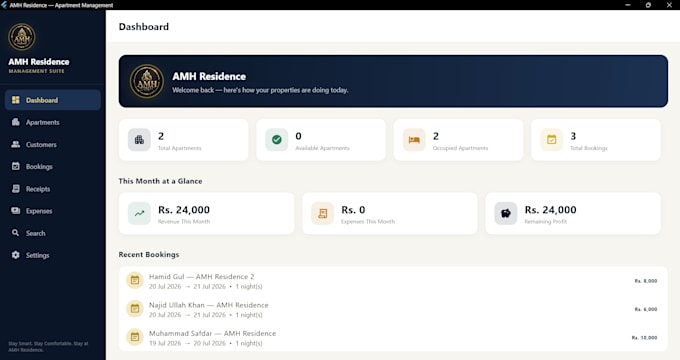Click the Rs. 10,000 booking amount
The height and width of the screenshot is (360, 680).
644,337
